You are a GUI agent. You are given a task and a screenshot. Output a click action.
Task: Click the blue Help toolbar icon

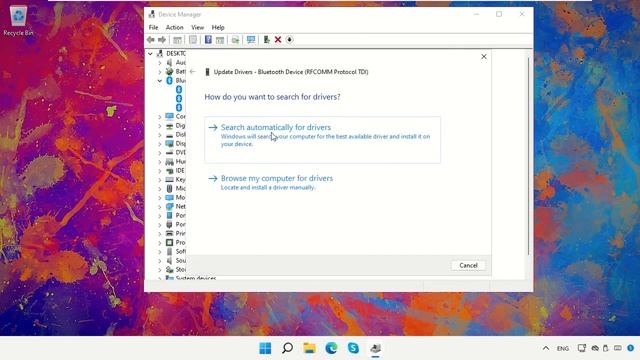(208, 40)
